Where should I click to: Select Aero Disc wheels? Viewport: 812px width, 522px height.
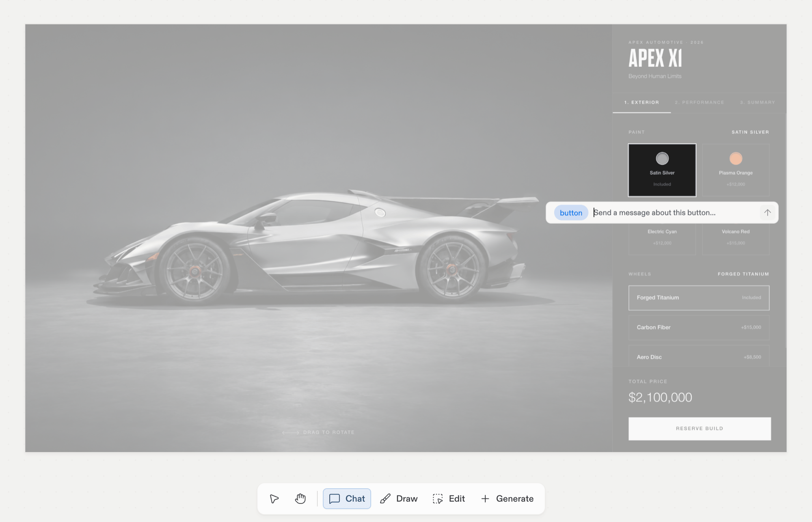(x=699, y=356)
